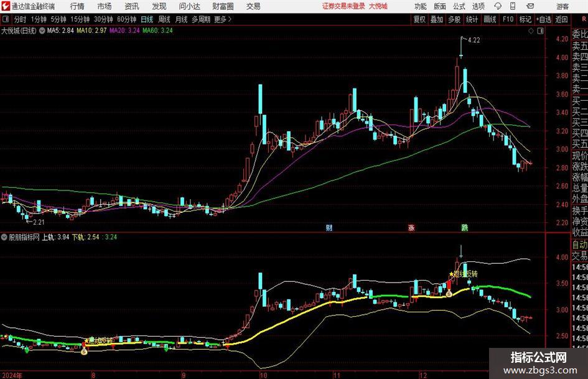Viewport: 588px width, 379px height.
Task: Open the 多周期 multi-period view
Action: tap(201, 19)
